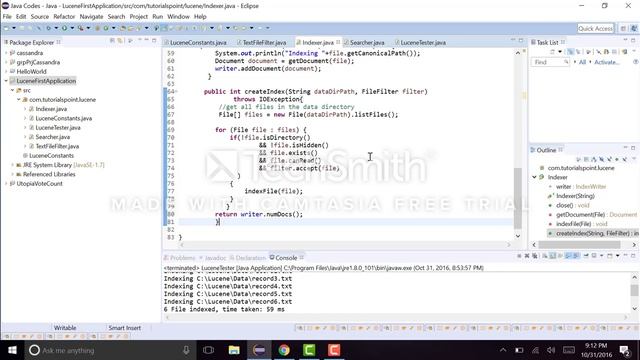Viewport: 640px width, 360px height.
Task: Open Debug button dropdown arrow
Action: [56, 28]
